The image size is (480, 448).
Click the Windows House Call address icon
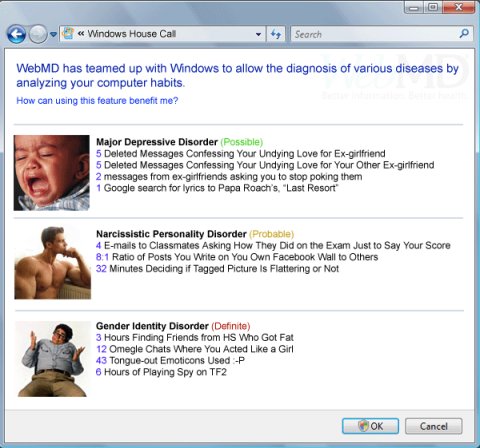pyautogui.click(x=68, y=33)
